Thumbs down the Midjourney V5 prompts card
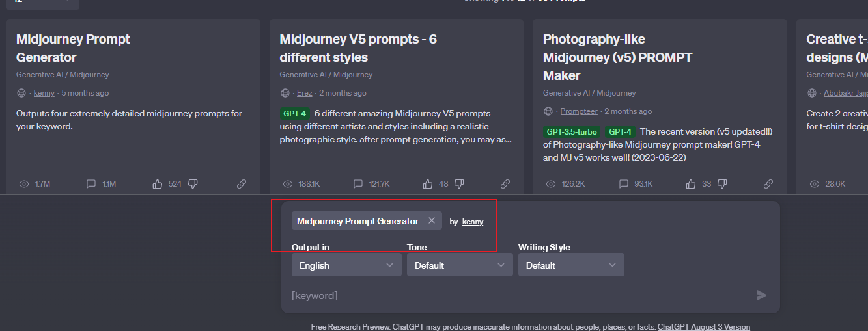 coord(459,184)
